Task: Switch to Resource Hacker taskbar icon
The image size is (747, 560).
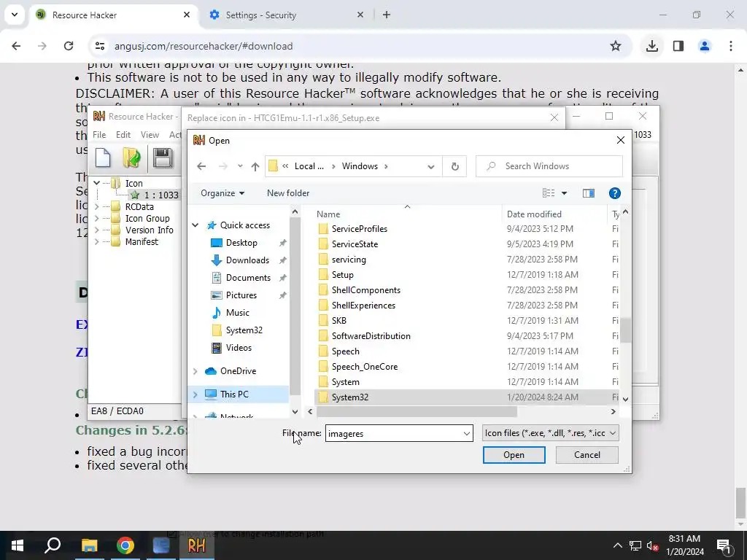Action: (196, 545)
